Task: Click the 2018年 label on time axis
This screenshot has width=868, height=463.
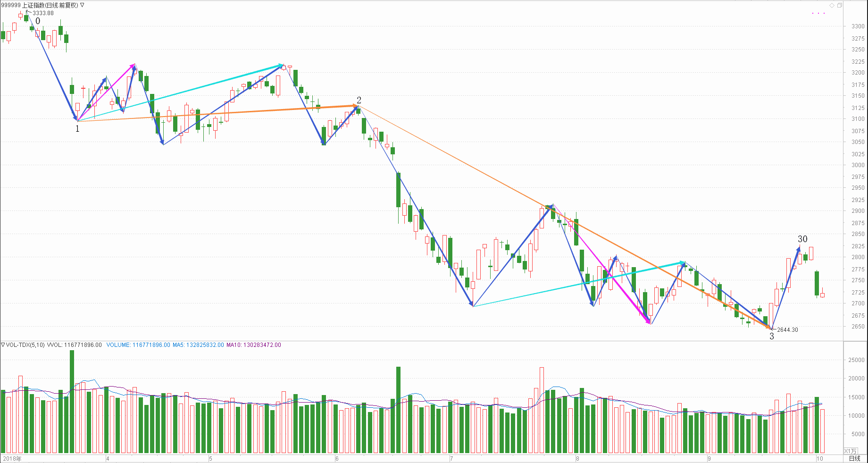Action: pyautogui.click(x=12, y=458)
